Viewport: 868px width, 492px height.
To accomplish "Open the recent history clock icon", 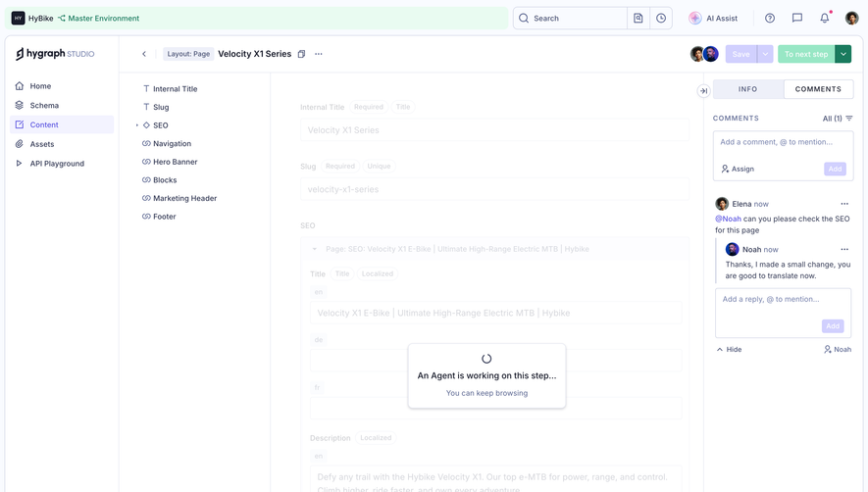I will (x=661, y=19).
